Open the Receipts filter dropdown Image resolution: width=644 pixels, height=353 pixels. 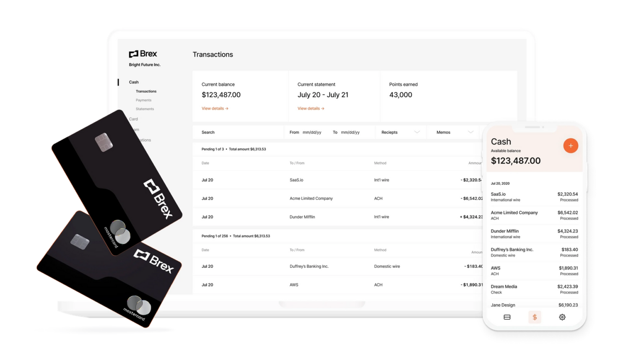tap(400, 132)
